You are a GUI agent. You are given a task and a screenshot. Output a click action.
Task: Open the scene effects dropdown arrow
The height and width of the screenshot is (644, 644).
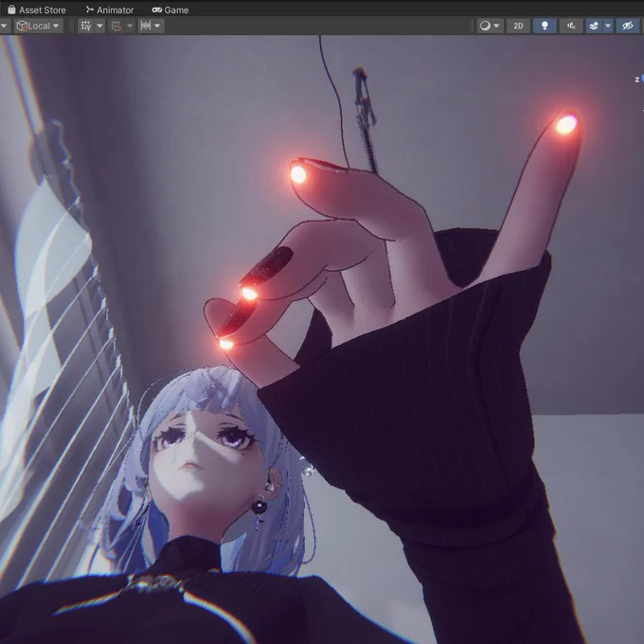click(x=608, y=26)
